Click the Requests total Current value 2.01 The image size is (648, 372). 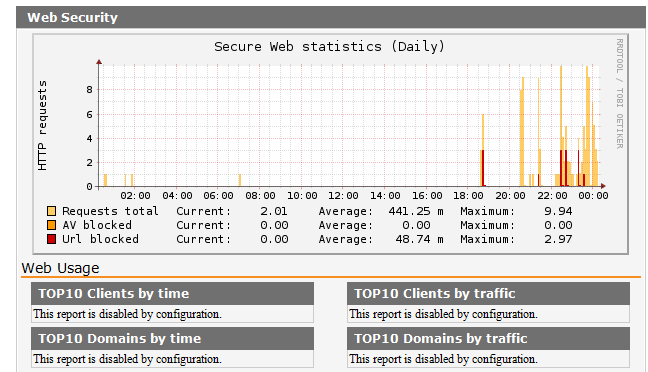tap(274, 211)
